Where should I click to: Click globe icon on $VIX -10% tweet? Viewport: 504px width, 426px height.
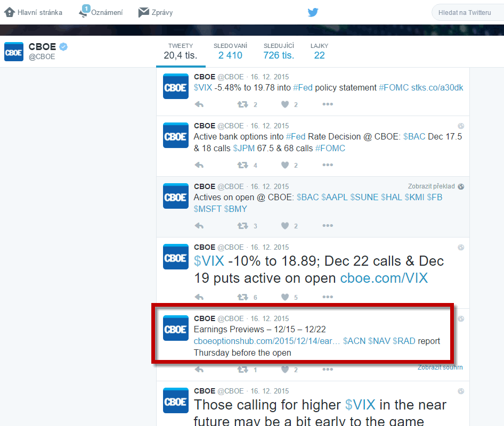point(461,248)
